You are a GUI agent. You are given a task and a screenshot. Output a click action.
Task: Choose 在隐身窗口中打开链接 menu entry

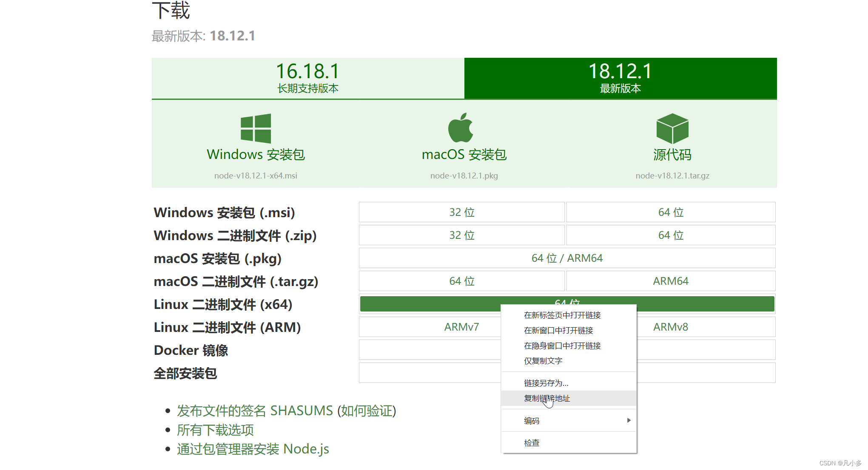(569, 345)
